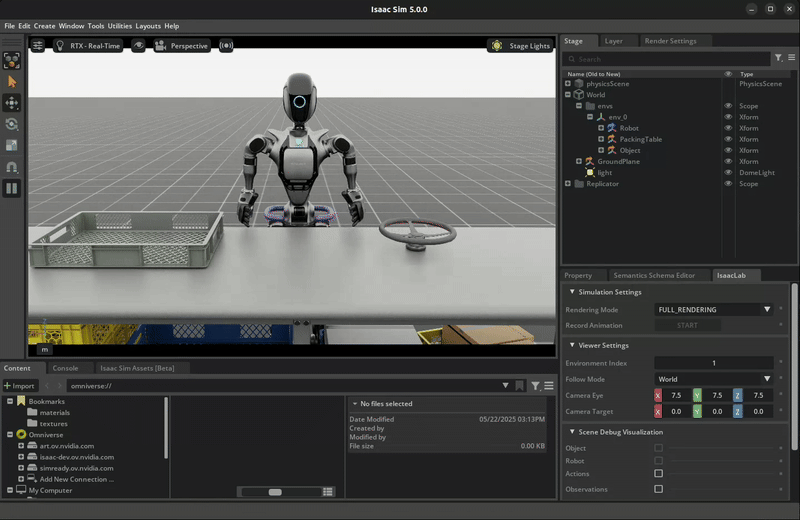Toggle visibility of GroundPlane
800x520 pixels.
click(x=728, y=161)
